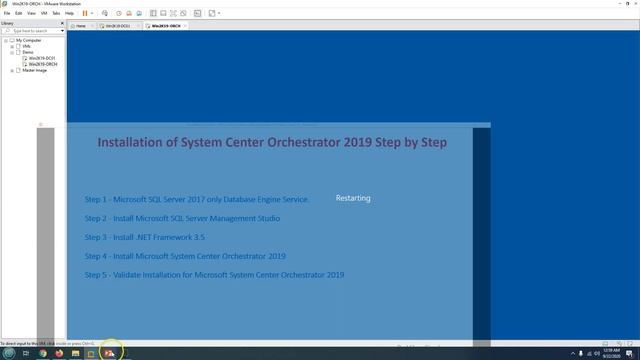The width and height of the screenshot is (640, 360).
Task: Switch to the Win2K19-DC01 tab
Action: click(118, 26)
